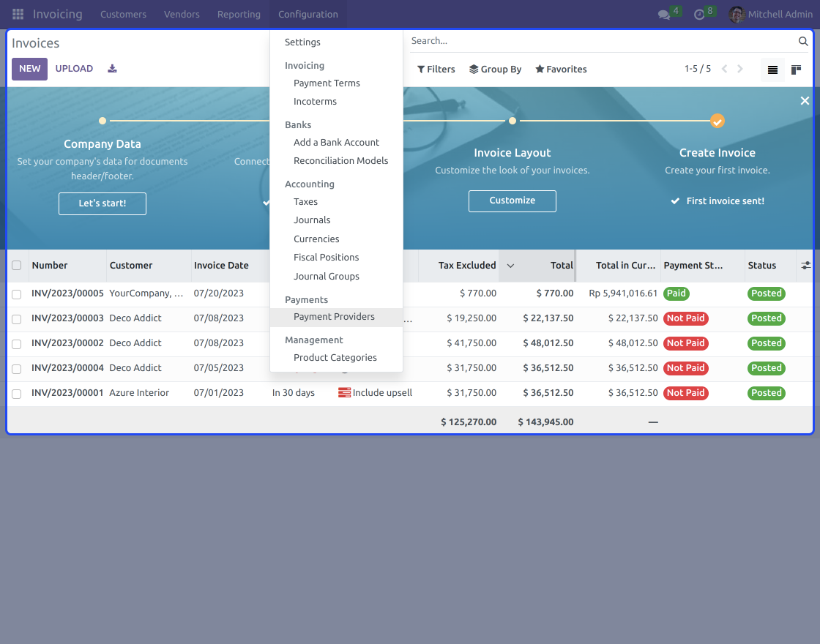820x644 pixels.
Task: Open the Customers menu
Action: click(124, 14)
